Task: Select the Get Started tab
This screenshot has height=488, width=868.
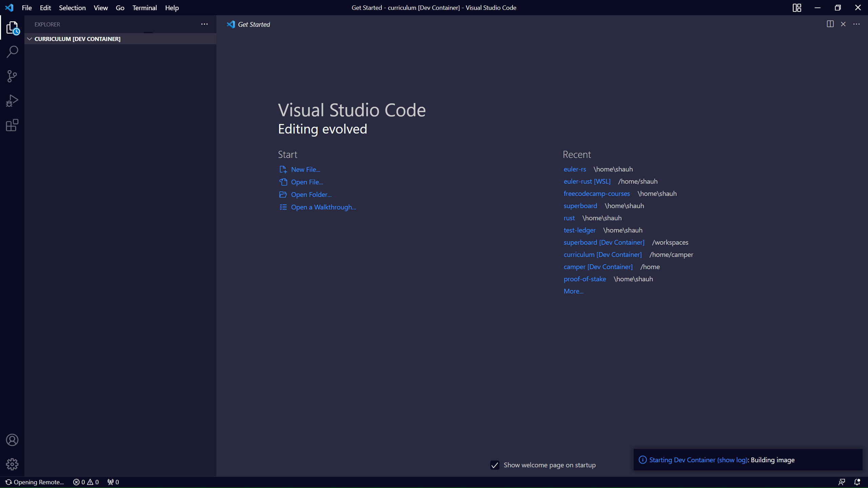Action: pos(248,24)
